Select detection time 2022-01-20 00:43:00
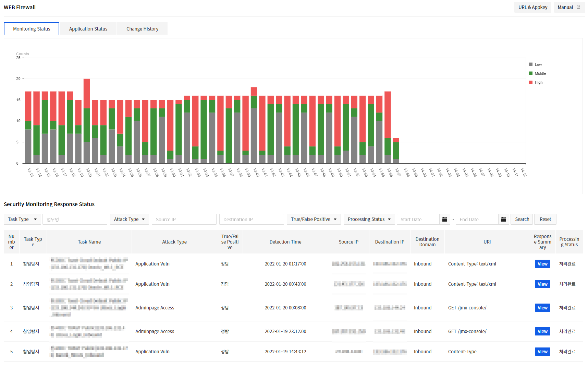The image size is (588, 366). [285, 284]
